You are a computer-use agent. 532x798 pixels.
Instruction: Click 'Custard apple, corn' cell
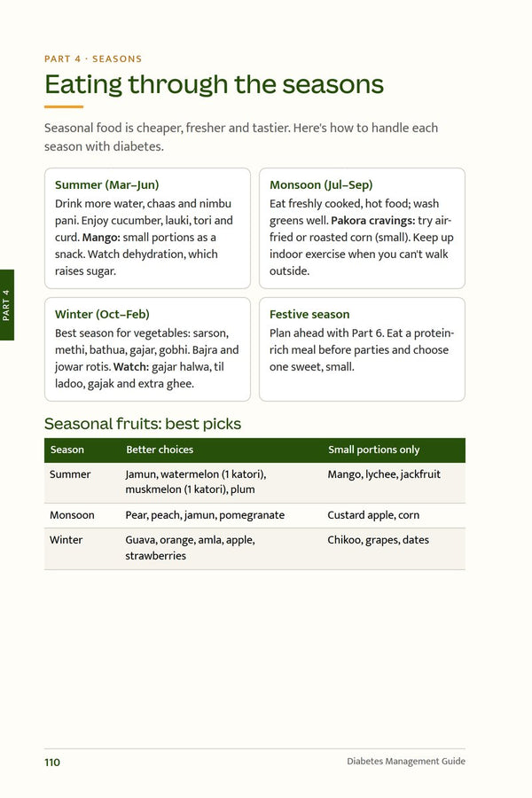point(373,515)
